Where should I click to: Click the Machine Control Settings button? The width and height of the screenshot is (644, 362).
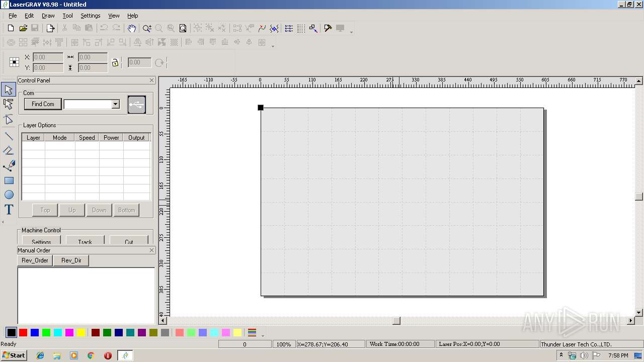[41, 241]
